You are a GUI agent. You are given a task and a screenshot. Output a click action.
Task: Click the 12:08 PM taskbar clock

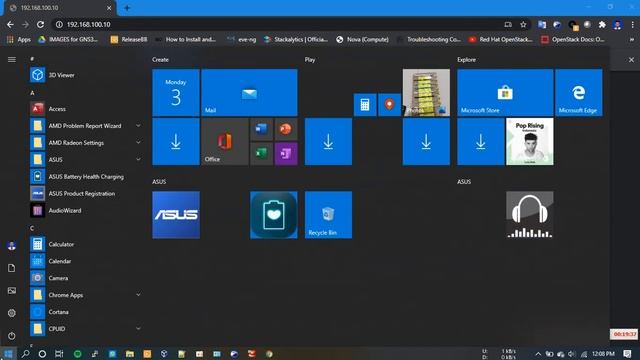pyautogui.click(x=603, y=354)
